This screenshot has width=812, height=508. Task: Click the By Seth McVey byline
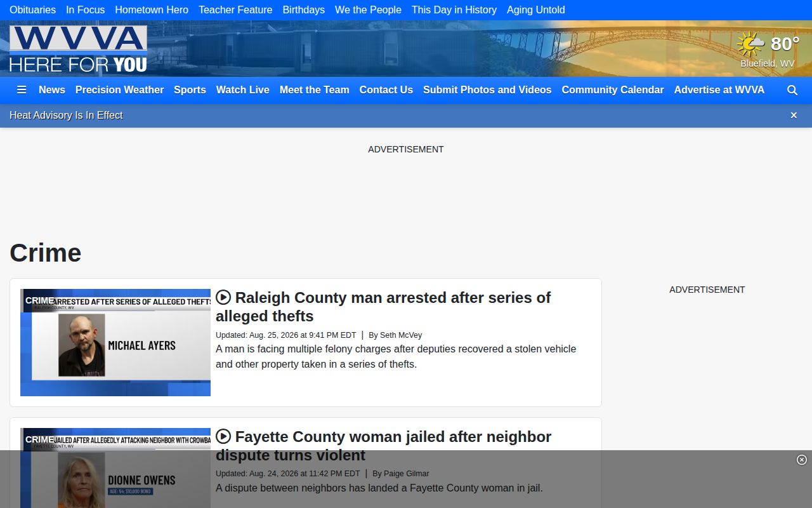(395, 335)
